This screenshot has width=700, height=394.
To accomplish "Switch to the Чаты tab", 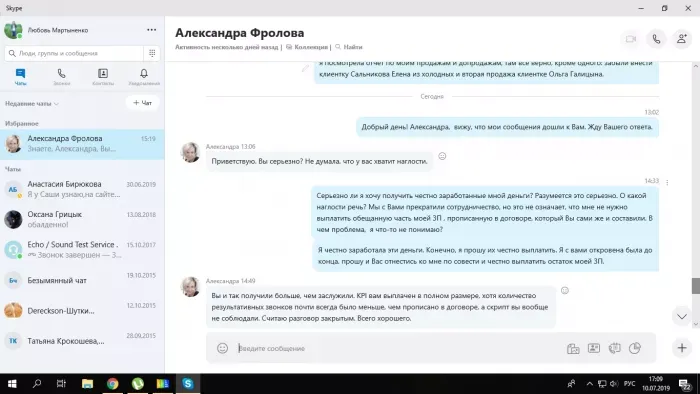I will coord(21,77).
